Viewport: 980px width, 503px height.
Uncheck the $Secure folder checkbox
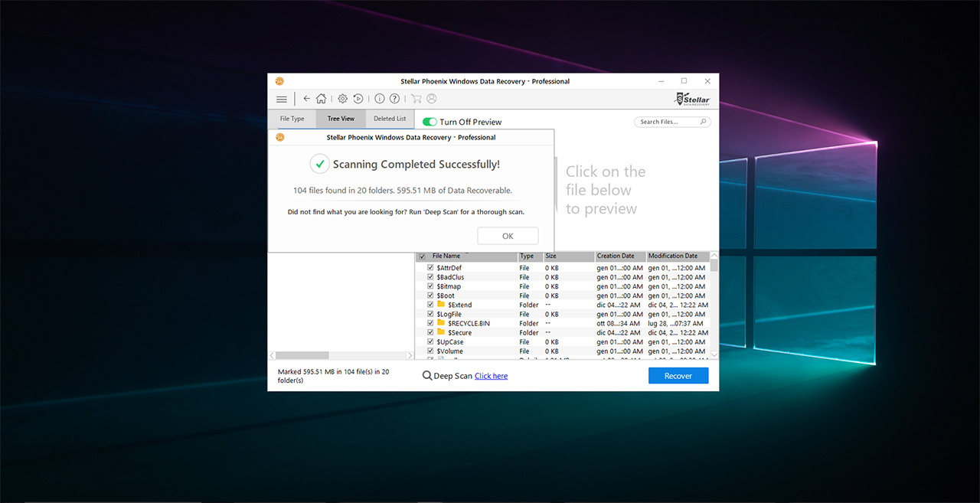pyautogui.click(x=430, y=332)
